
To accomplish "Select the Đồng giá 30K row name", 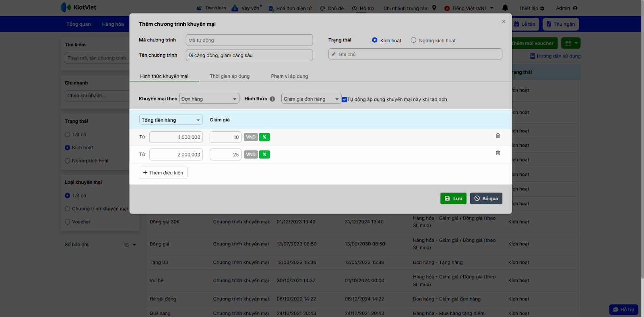I will [x=165, y=222].
